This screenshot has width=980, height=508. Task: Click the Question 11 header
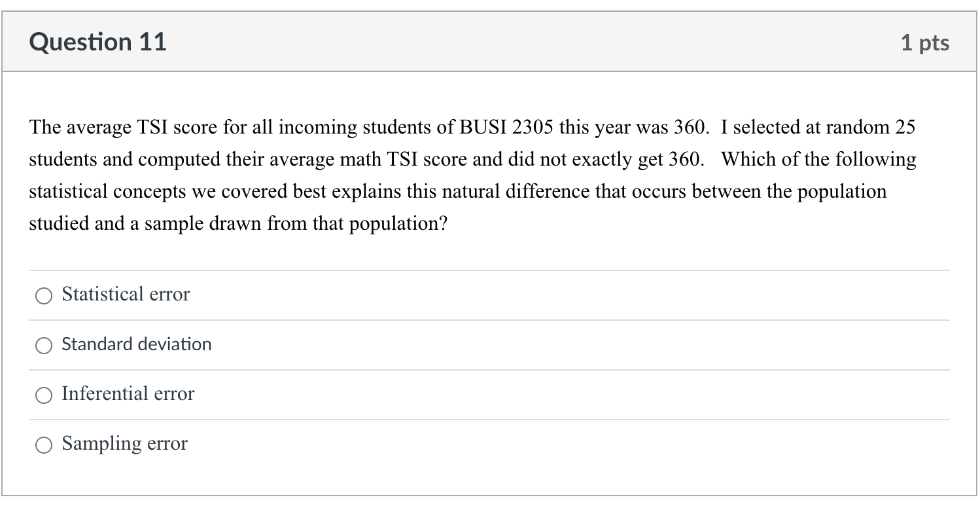[99, 41]
